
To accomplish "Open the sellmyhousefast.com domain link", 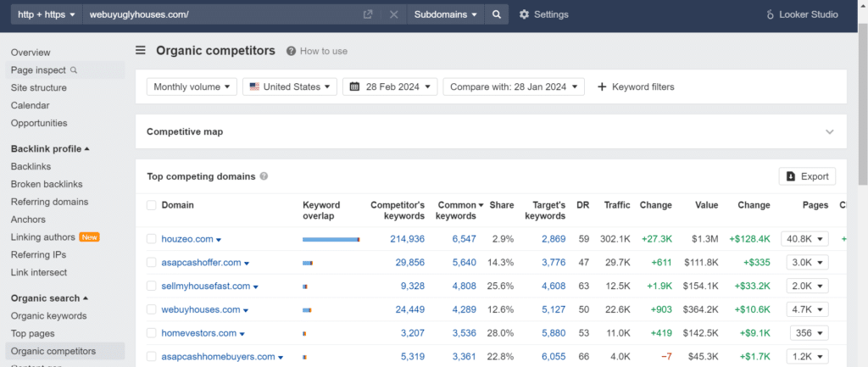I will click(205, 286).
